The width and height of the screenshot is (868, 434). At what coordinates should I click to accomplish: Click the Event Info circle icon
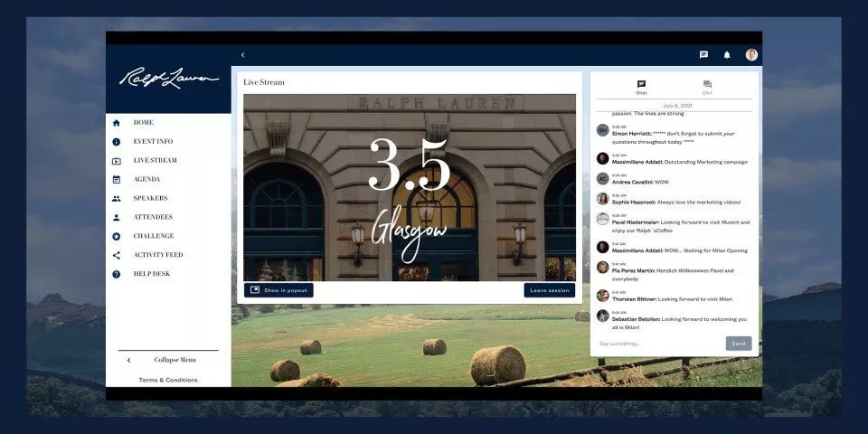pos(117,142)
